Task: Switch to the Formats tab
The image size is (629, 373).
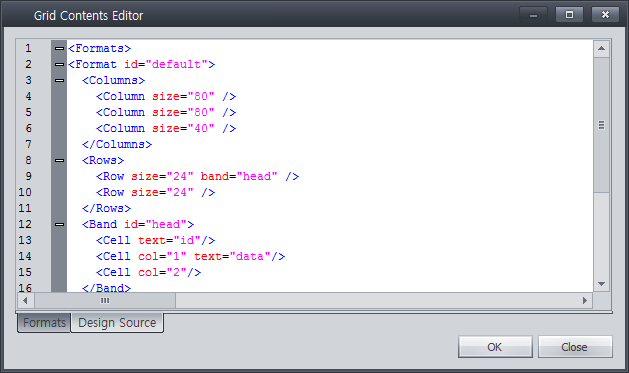Action: (44, 323)
